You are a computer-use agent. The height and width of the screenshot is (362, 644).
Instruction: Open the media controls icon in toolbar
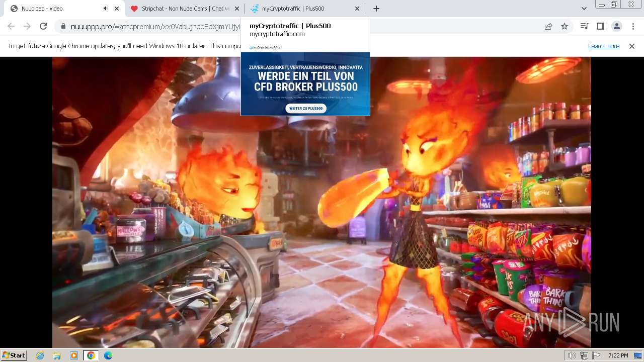pos(584,26)
